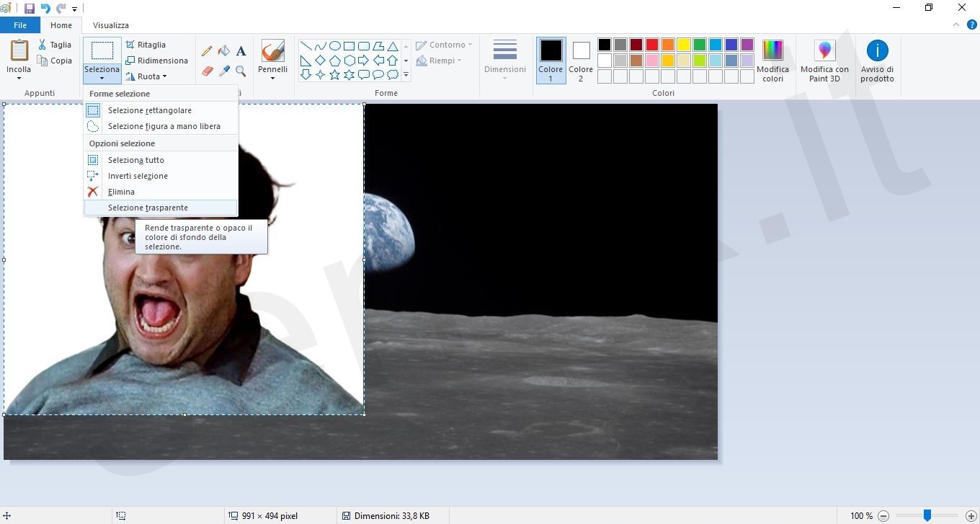Pick Selezione rettangolare mode
Viewport: 980px width, 524px height.
(x=161, y=110)
